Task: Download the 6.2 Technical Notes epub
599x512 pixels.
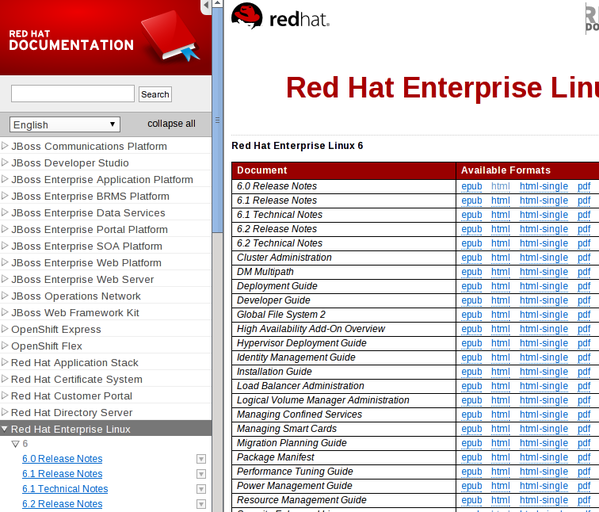Action: (x=471, y=243)
